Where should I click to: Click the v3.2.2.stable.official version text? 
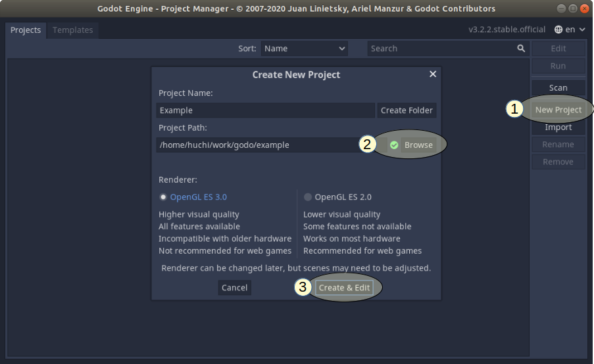(x=507, y=30)
